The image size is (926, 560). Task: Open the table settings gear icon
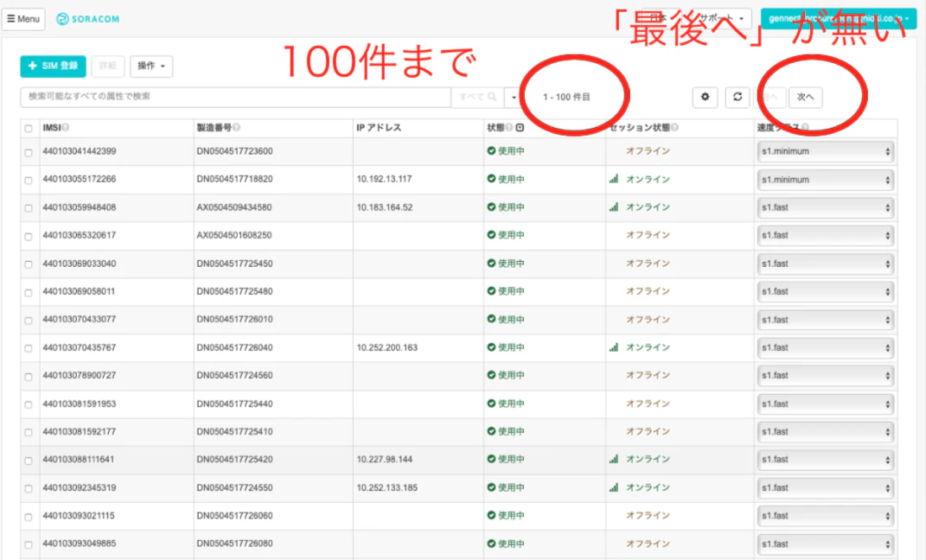coord(705,97)
